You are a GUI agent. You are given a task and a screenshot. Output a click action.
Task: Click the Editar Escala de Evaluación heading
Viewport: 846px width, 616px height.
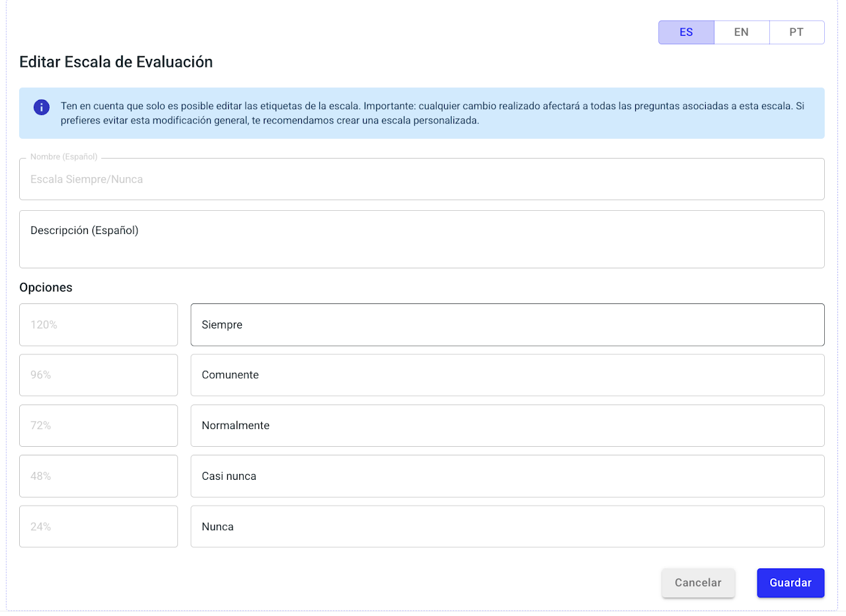tap(116, 62)
